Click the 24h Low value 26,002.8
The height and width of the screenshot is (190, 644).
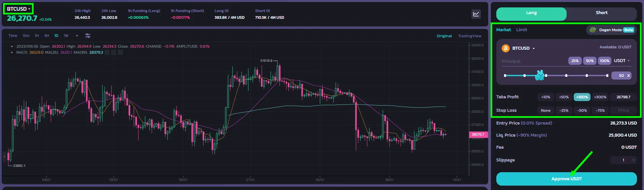(x=109, y=17)
